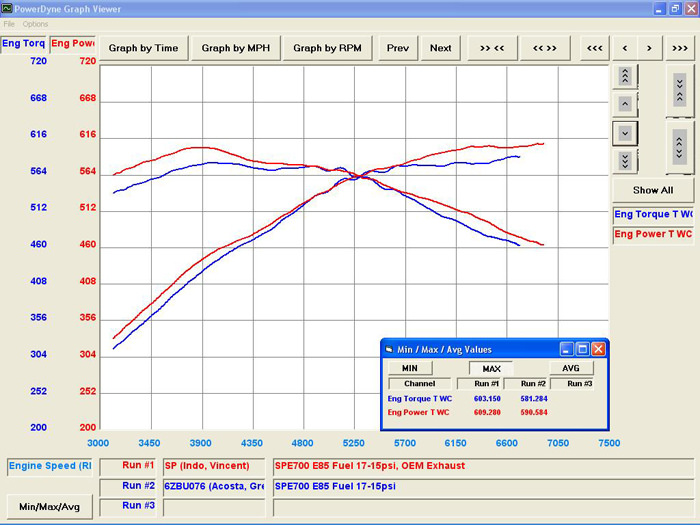Image resolution: width=700 pixels, height=525 pixels.
Task: Click the red 200 power axis value
Action: coord(88,427)
